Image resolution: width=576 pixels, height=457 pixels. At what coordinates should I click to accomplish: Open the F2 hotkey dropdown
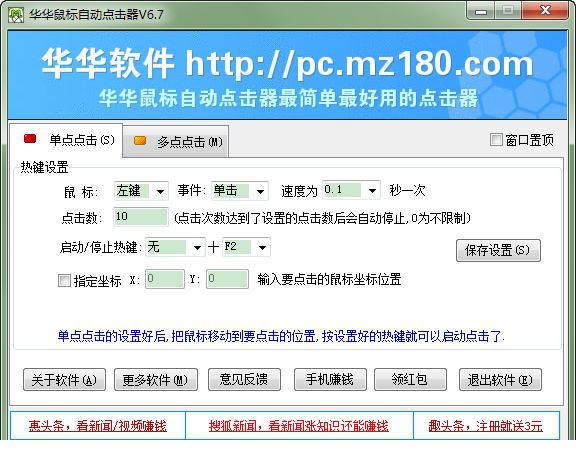pyautogui.click(x=246, y=247)
